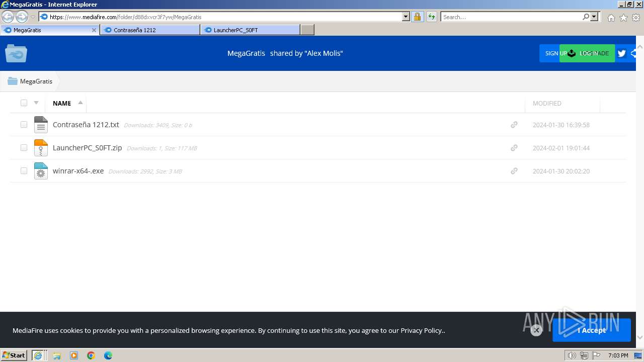Click the Twitter share icon
The height and width of the screenshot is (362, 644).
(x=622, y=53)
